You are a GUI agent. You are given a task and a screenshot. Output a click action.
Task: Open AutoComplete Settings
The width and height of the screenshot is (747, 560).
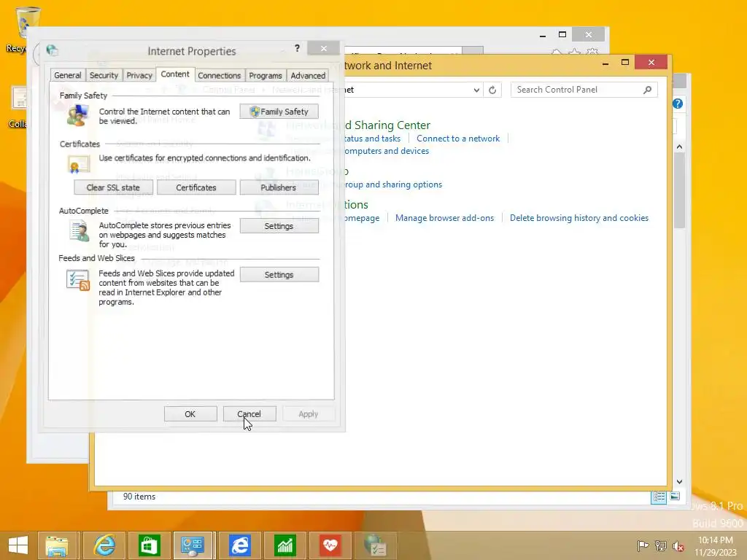tap(279, 226)
